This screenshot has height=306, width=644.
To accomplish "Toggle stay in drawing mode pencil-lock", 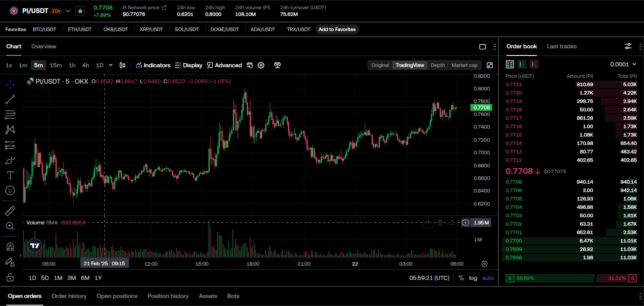I will click(x=10, y=261).
